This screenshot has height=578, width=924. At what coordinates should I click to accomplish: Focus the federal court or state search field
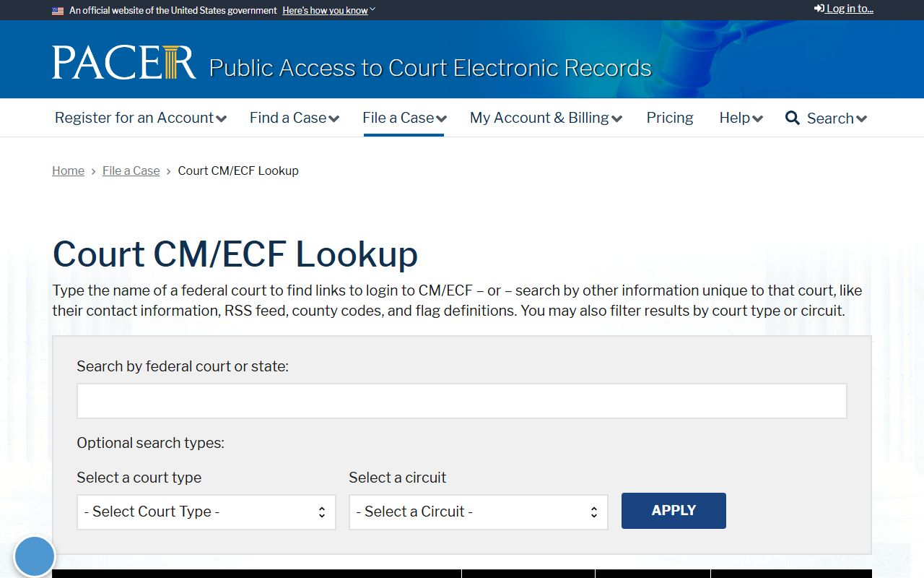point(462,401)
